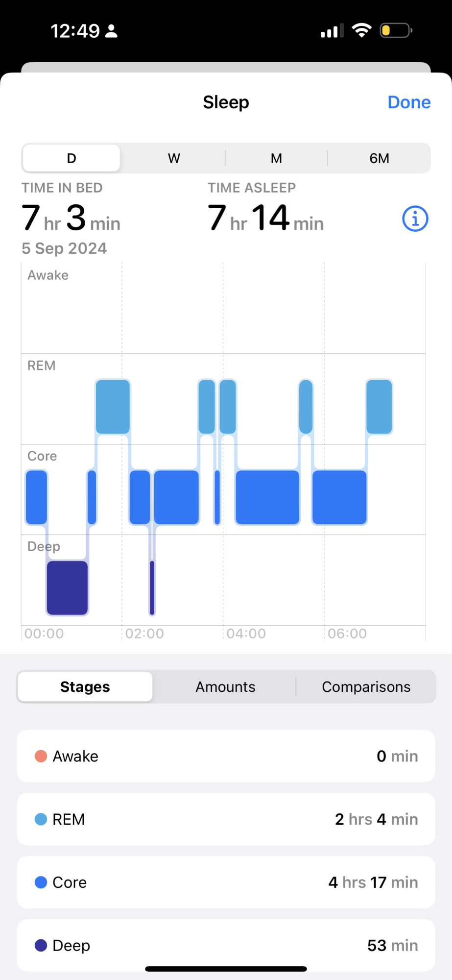
Task: Tap the battery indicator icon
Action: click(396, 30)
